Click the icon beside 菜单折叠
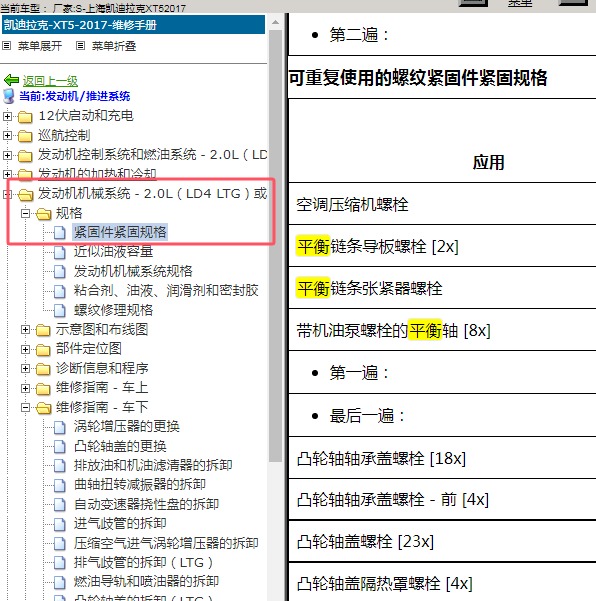Viewport: 596px width, 601px height. click(80, 46)
